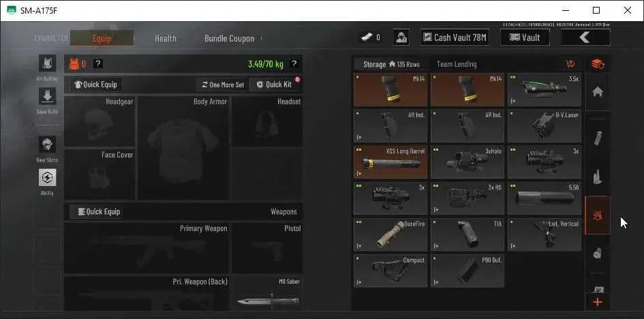Image resolution: width=644 pixels, height=319 pixels.
Task: Select the Primary Weapon slot
Action: 147,248
